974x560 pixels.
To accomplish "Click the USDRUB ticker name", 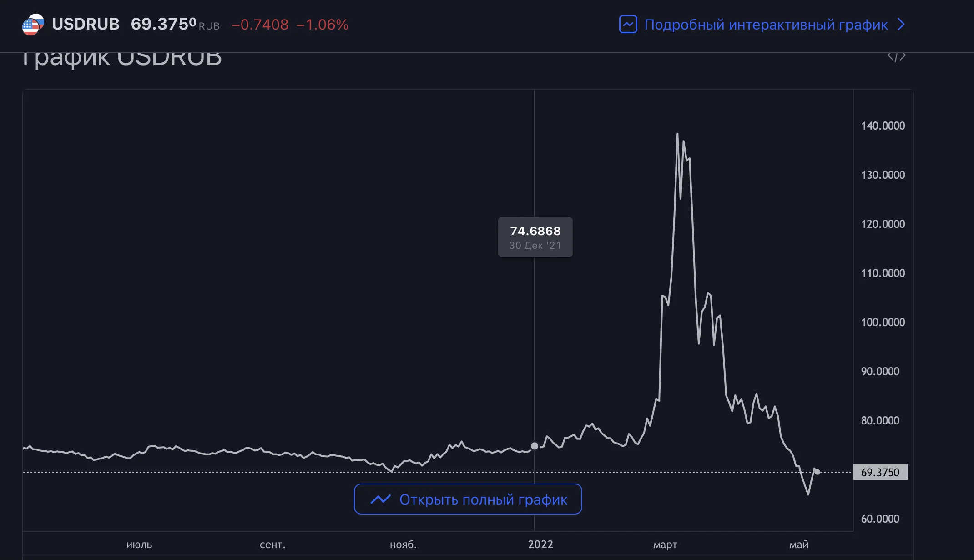I will point(86,24).
